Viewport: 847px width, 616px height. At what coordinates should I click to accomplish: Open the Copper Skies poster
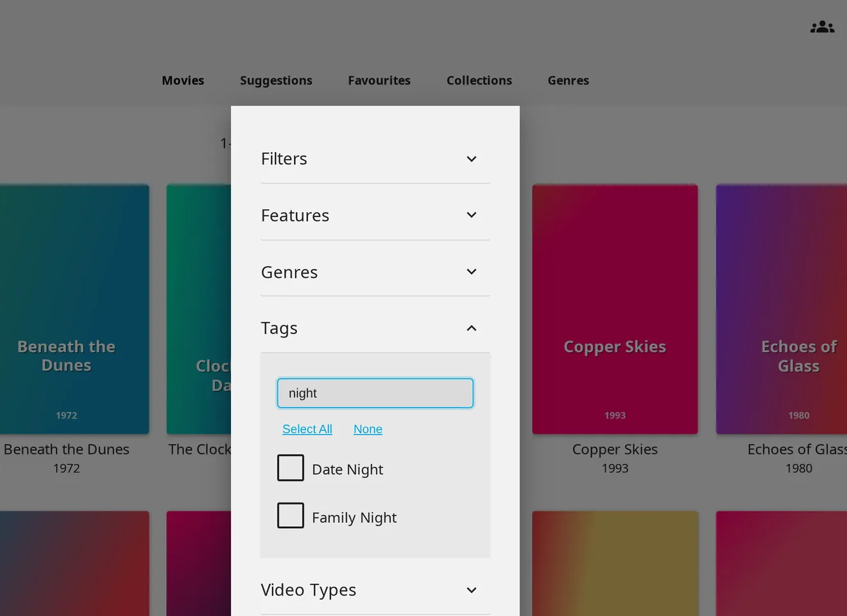(615, 309)
